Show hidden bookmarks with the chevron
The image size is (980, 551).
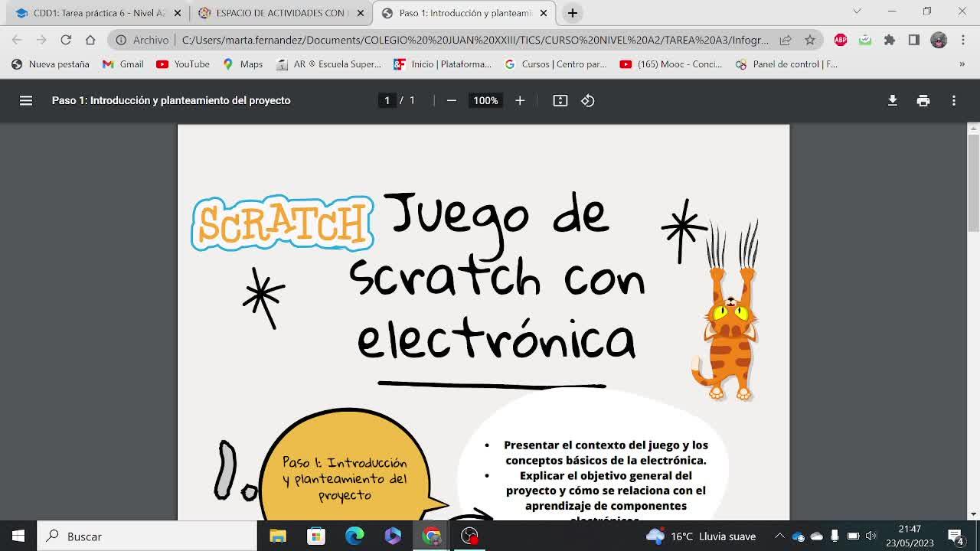(x=962, y=64)
